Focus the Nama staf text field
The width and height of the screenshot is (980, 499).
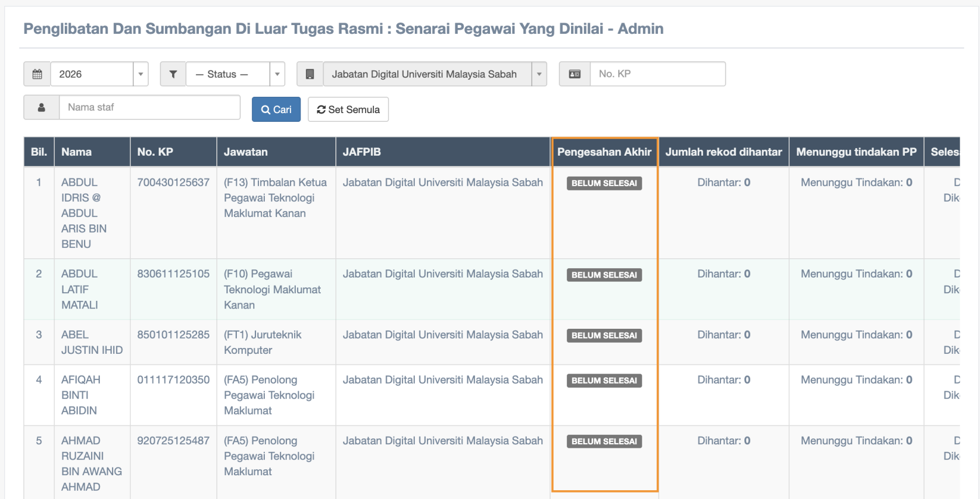point(149,107)
